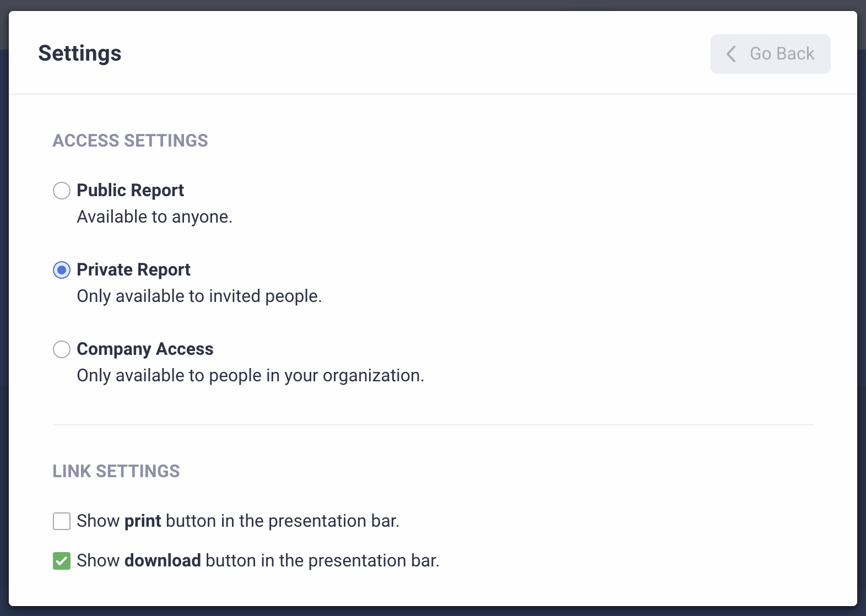Select the Public Report radio button
This screenshot has width=866, height=616.
[62, 191]
